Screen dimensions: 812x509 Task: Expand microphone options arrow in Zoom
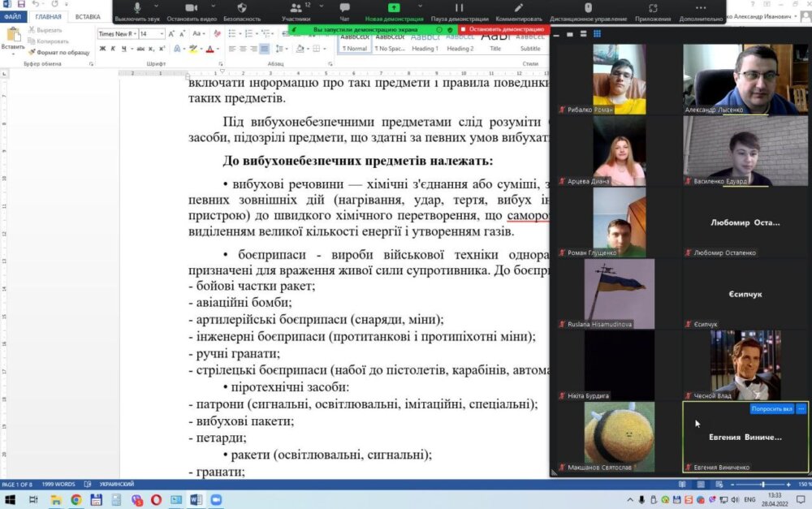[157, 6]
